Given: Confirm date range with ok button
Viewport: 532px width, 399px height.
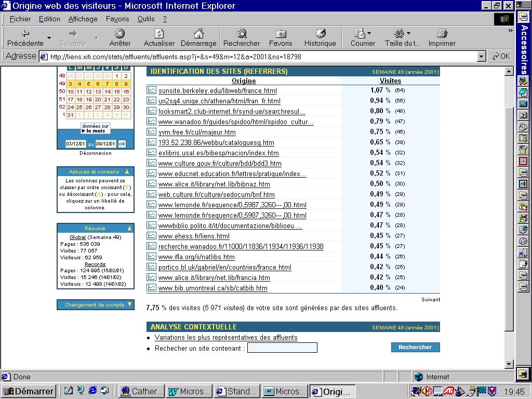Looking at the screenshot, I should [x=122, y=144].
